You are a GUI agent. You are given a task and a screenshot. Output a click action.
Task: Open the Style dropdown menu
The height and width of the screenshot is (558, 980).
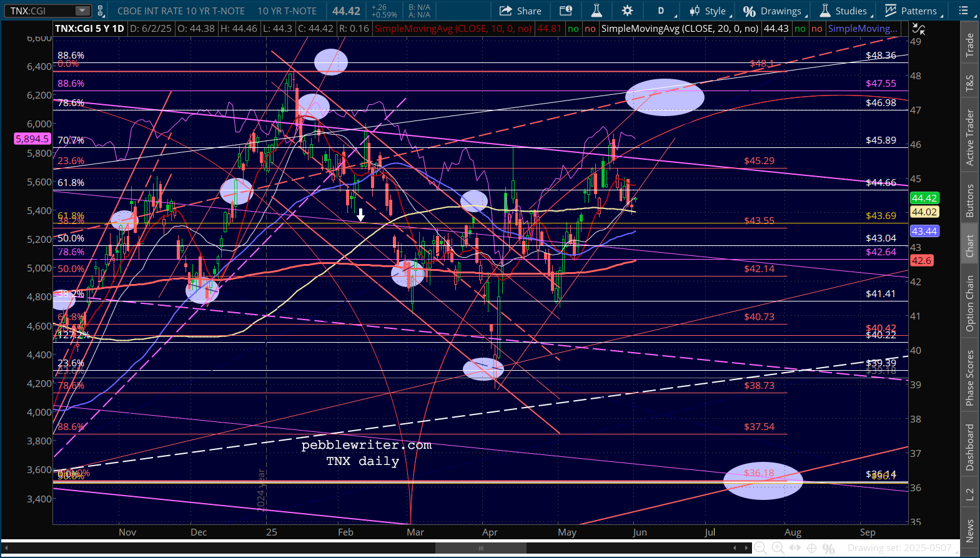pos(708,11)
